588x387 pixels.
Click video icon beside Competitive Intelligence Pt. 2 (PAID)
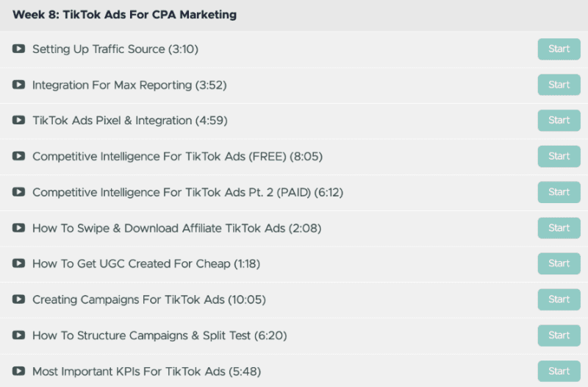pos(18,192)
